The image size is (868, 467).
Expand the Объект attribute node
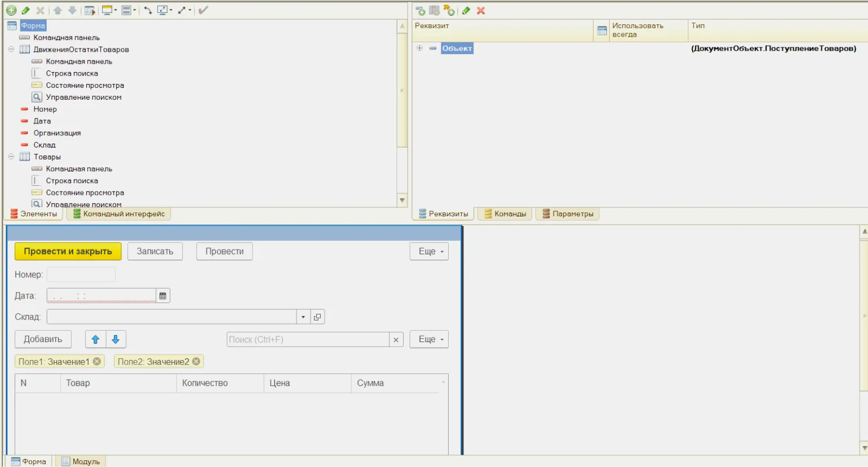pos(419,48)
